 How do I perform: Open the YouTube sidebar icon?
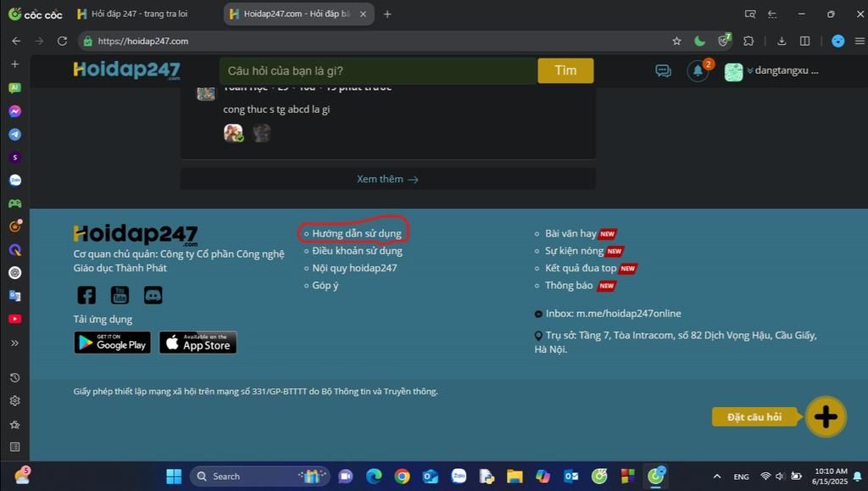(x=15, y=319)
